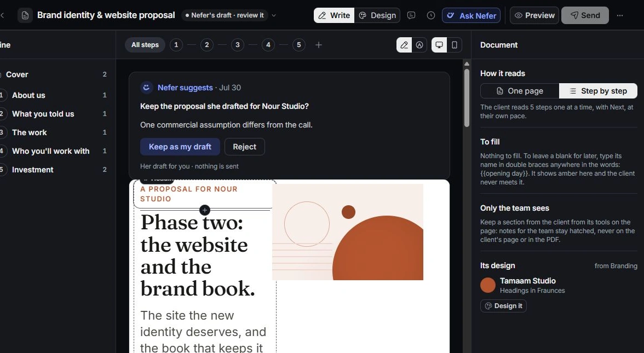This screenshot has width=644, height=353.
Task: Send the proposal
Action: (x=585, y=15)
